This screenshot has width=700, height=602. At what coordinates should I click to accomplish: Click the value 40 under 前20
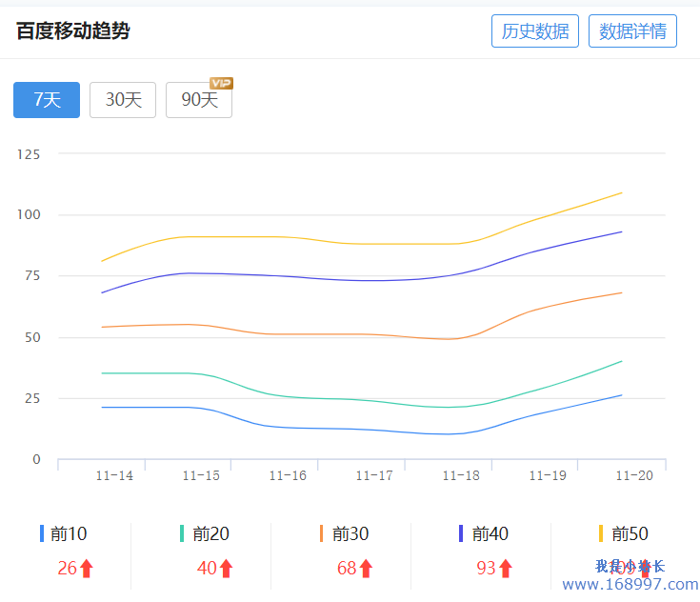(x=208, y=569)
